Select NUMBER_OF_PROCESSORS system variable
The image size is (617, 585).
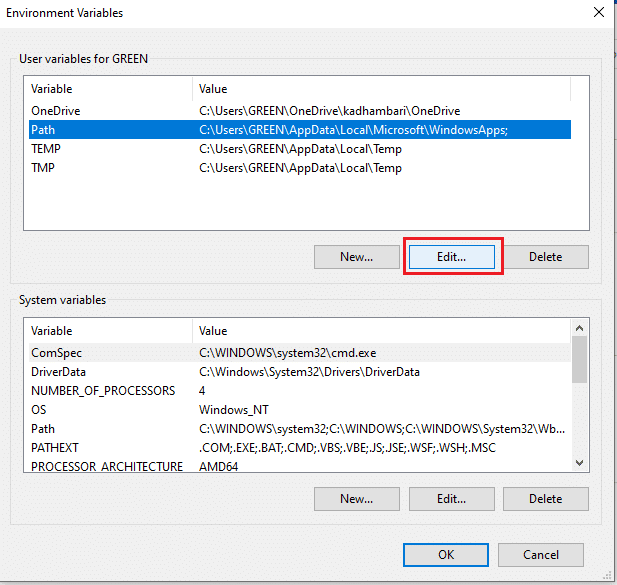point(103,391)
